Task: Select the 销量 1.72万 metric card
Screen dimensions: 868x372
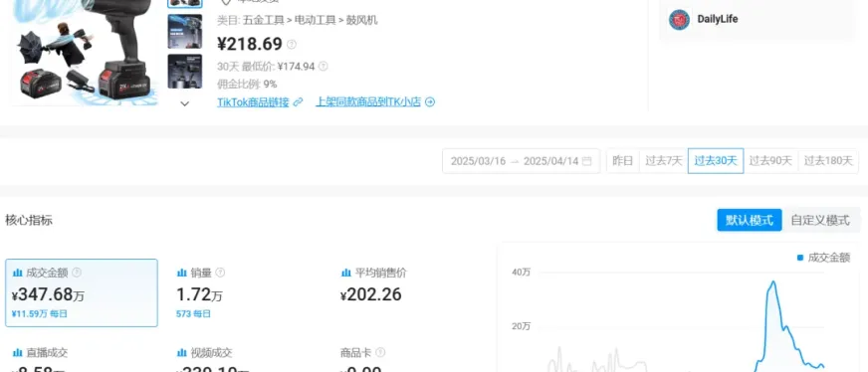Action: tap(246, 293)
